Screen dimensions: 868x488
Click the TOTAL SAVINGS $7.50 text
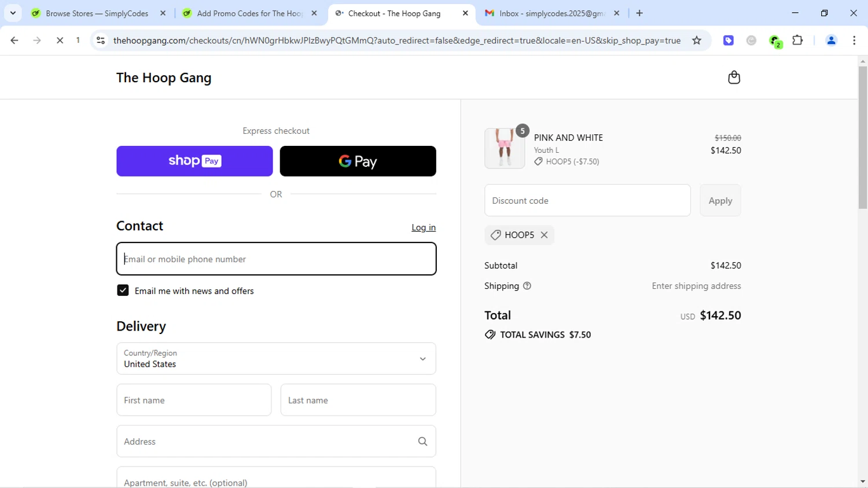(545, 335)
